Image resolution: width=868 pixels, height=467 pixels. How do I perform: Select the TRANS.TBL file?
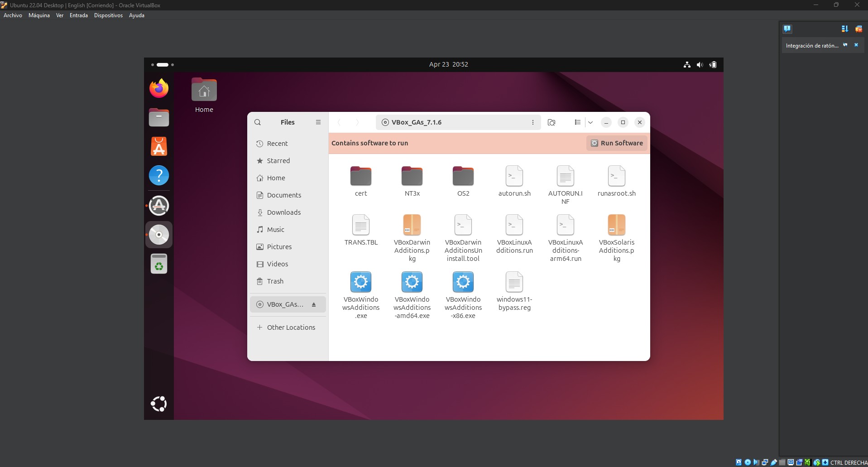click(x=361, y=230)
